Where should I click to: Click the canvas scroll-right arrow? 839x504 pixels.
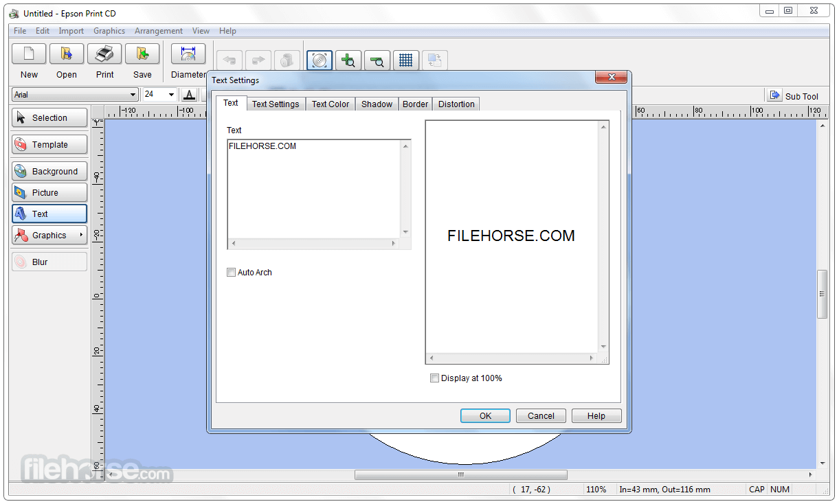(x=810, y=474)
